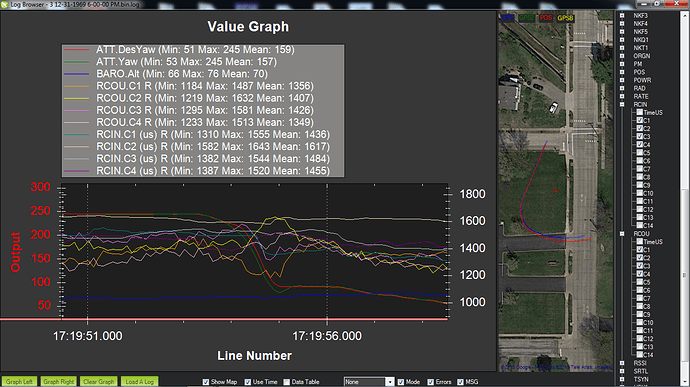Click the POS label on map
The width and height of the screenshot is (690, 387).
pos(546,18)
